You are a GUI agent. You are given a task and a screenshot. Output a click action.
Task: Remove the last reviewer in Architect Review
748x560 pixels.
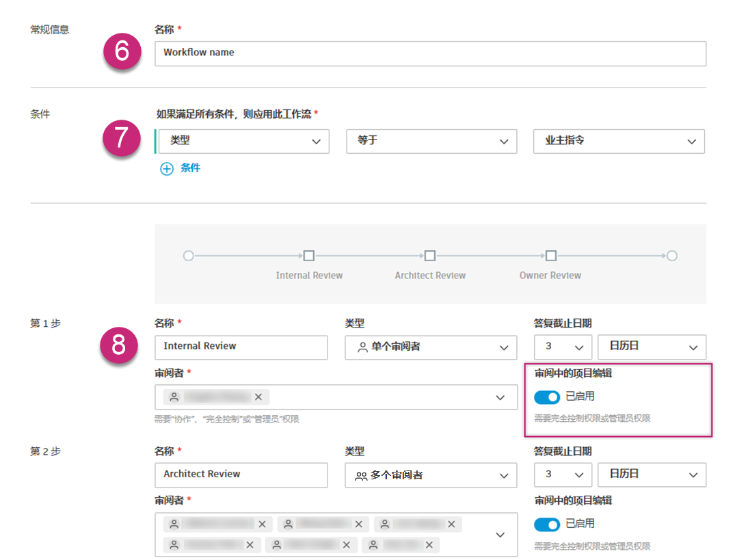[x=429, y=545]
